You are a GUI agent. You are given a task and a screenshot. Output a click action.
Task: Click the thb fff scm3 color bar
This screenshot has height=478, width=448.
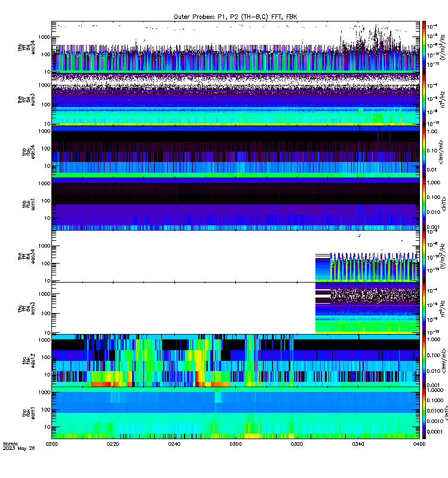point(424,99)
